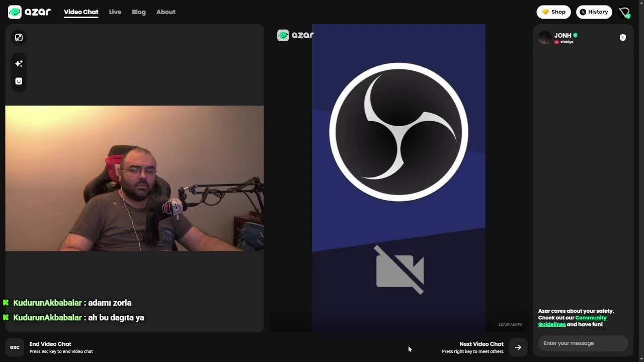Open JONH profile picture

[x=545, y=38]
